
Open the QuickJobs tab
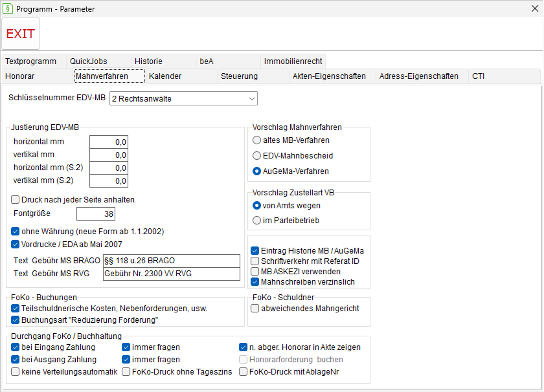tap(98, 61)
